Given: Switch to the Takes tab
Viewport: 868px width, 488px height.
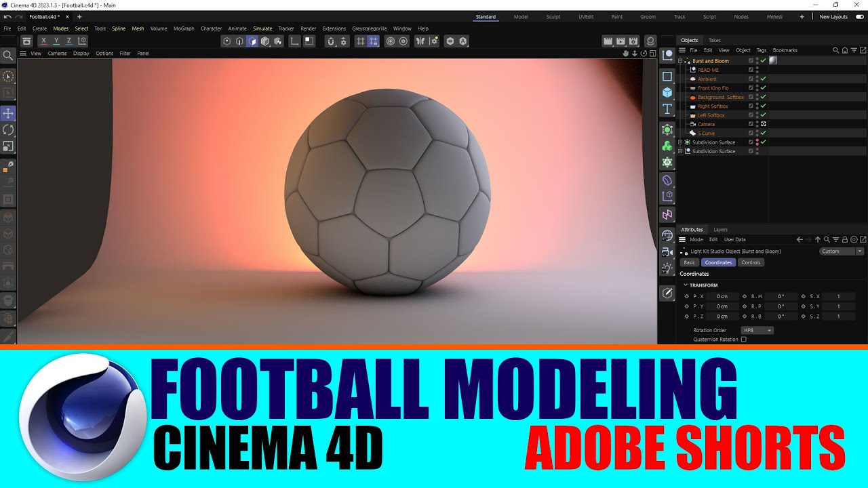Looking at the screenshot, I should point(715,41).
